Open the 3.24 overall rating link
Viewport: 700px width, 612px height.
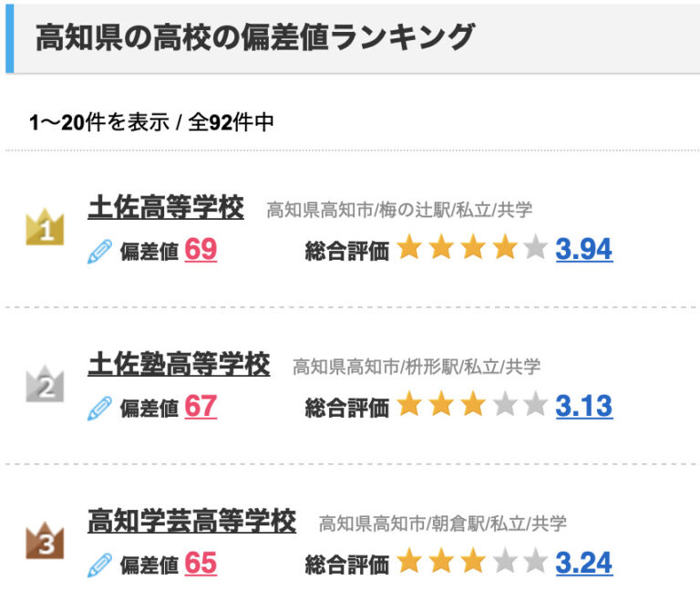[x=583, y=563]
